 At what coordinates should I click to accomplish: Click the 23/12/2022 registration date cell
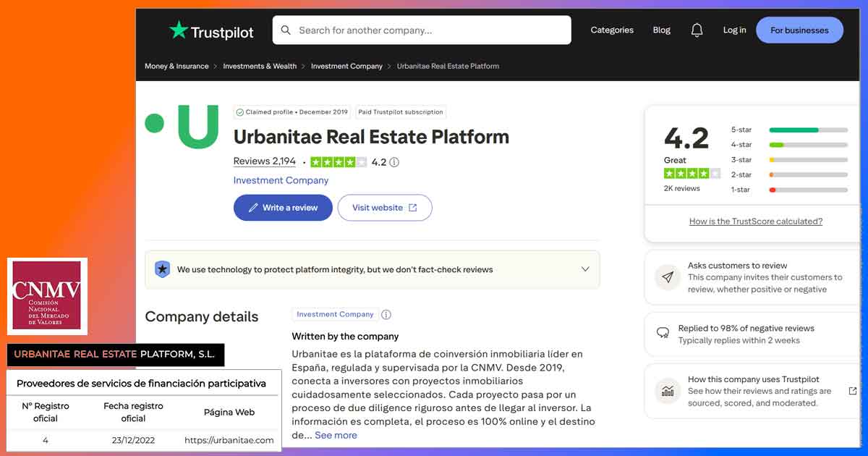click(133, 440)
